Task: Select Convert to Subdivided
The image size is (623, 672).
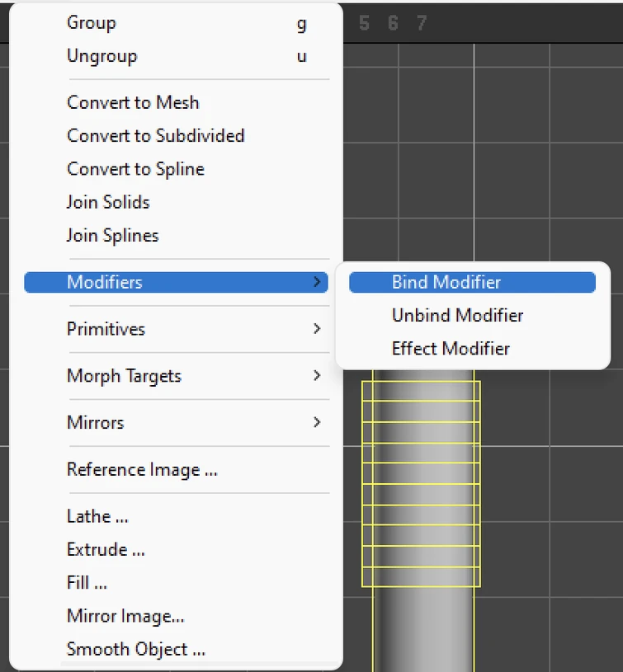Action: 155,136
